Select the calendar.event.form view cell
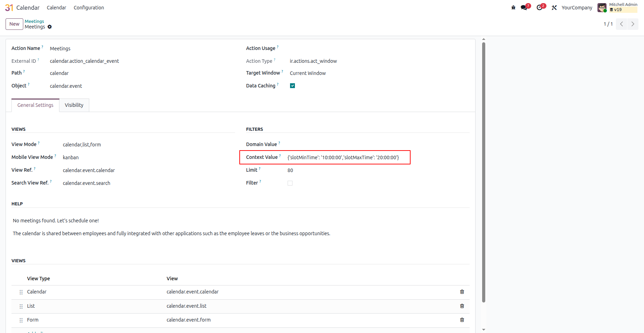 point(189,320)
